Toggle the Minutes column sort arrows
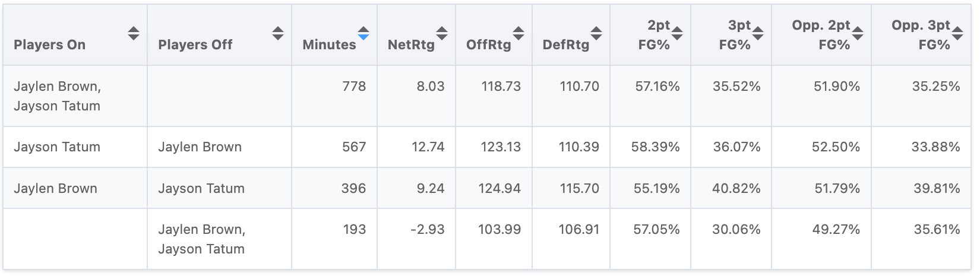The height and width of the screenshot is (279, 980). [363, 33]
